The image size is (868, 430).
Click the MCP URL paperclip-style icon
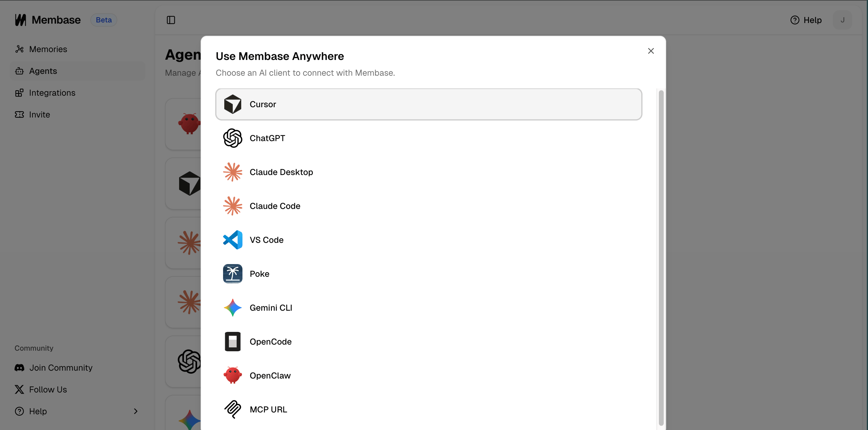232,409
